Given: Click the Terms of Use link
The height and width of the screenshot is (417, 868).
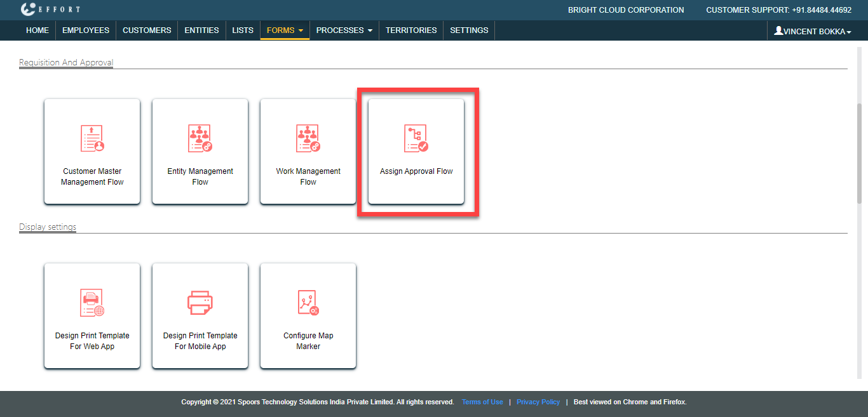Looking at the screenshot, I should point(482,402).
